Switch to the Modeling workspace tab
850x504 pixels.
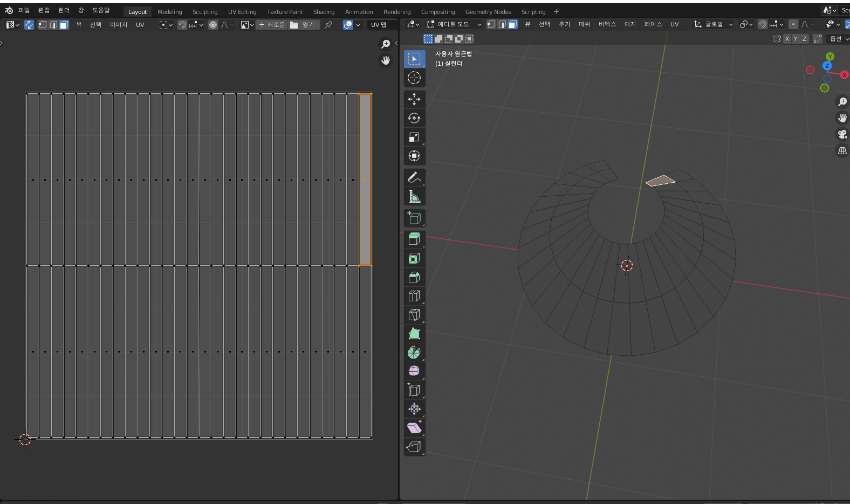(x=170, y=12)
